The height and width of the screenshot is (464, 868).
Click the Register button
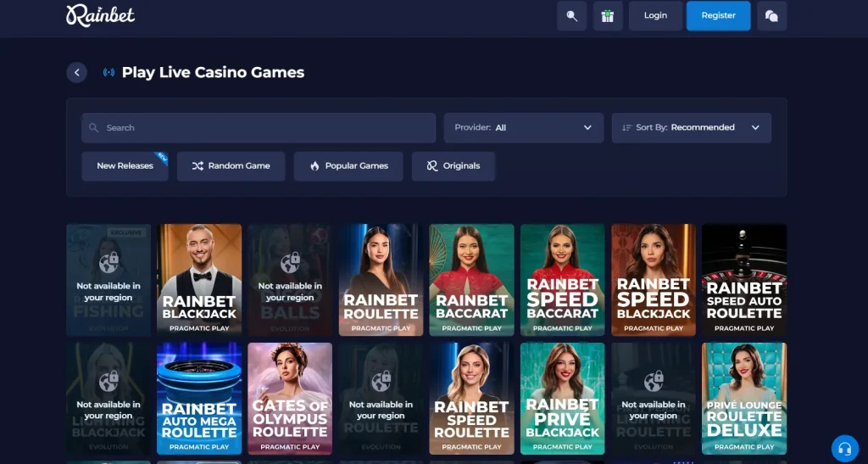point(719,15)
